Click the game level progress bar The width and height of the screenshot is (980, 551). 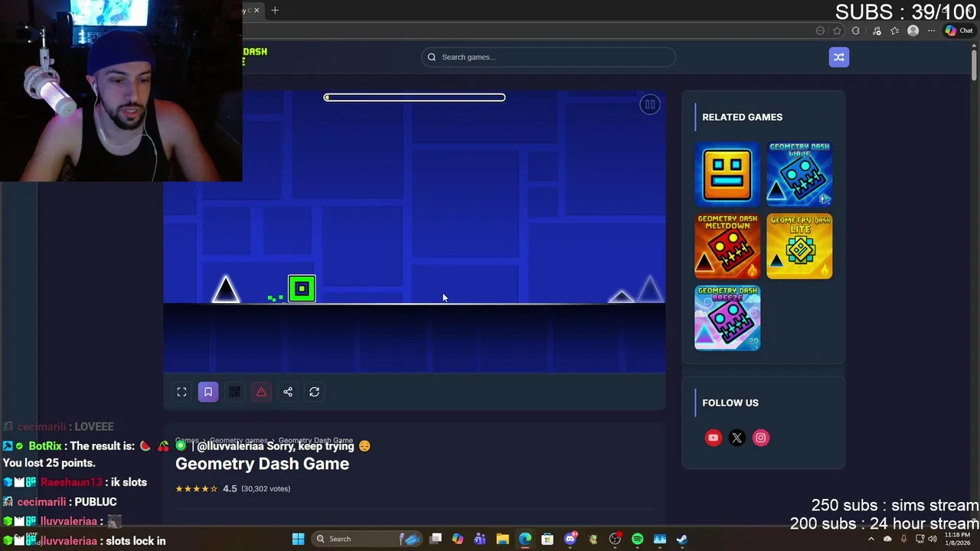pos(414,97)
